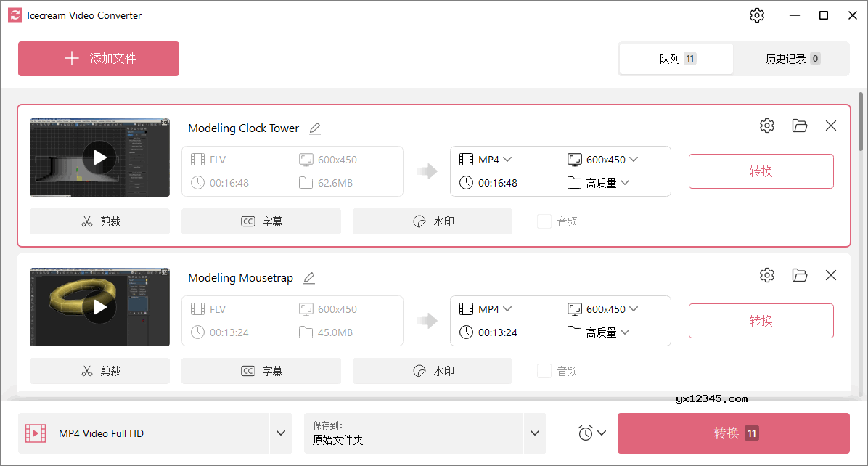The width and height of the screenshot is (868, 466).
Task: Open 剪裁 trim for Modeling Clock Tower
Action: 100,221
